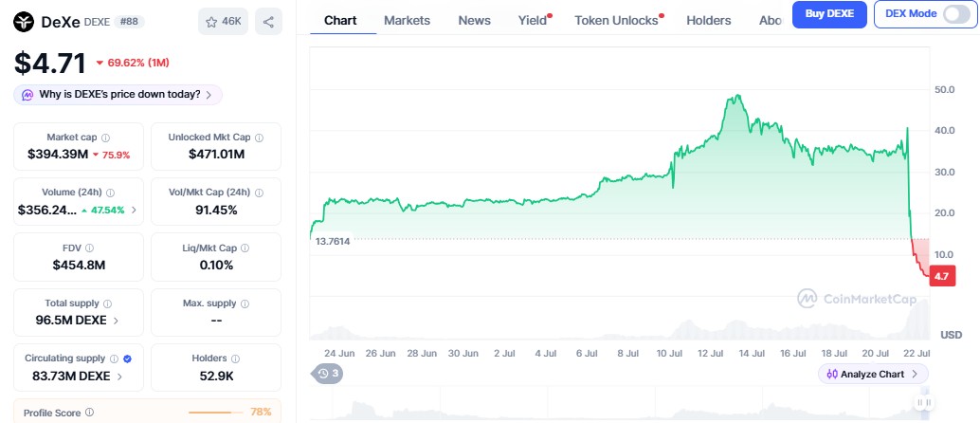This screenshot has width=980, height=423.
Task: Click the Buy DEXE button
Action: (x=830, y=14)
